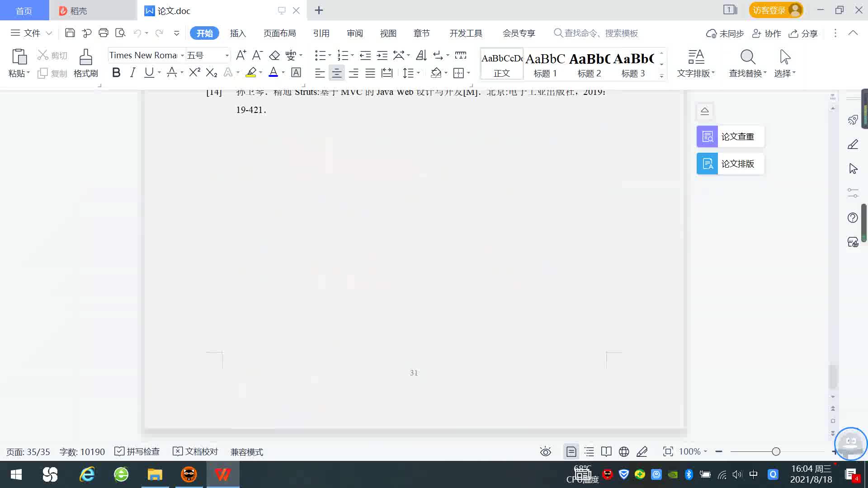The width and height of the screenshot is (868, 488).
Task: Open the 页面布局 (Page Layout) tab
Action: pyautogui.click(x=279, y=33)
